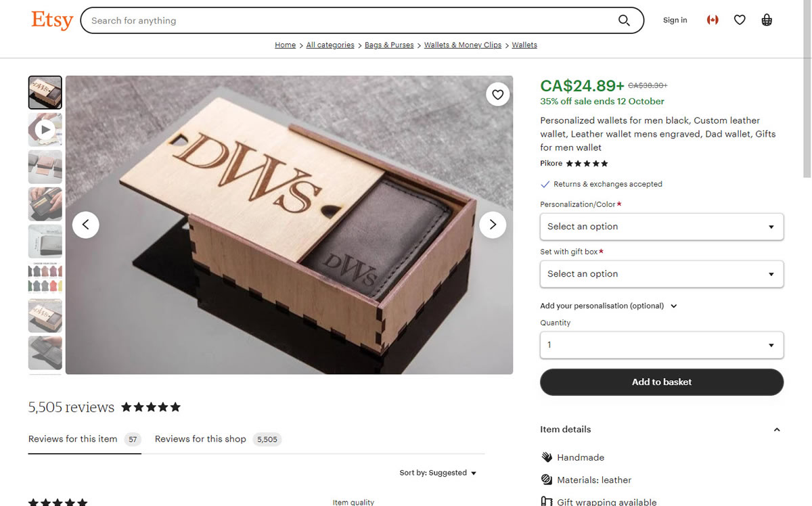Click the search magnifier icon
The image size is (812, 506).
point(624,20)
